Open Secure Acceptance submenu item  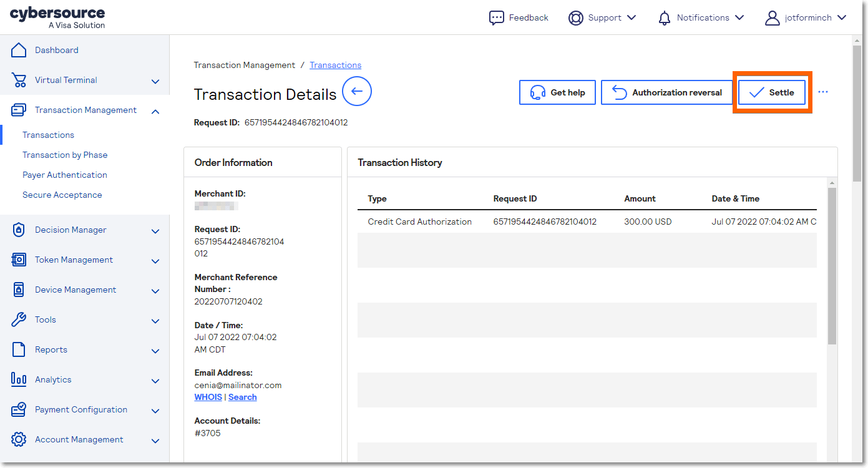point(62,195)
